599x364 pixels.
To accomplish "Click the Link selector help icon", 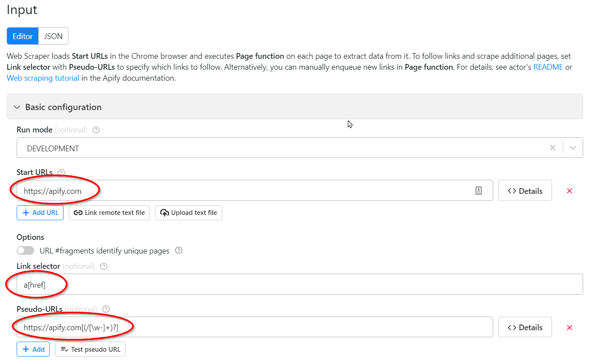I will (x=104, y=266).
